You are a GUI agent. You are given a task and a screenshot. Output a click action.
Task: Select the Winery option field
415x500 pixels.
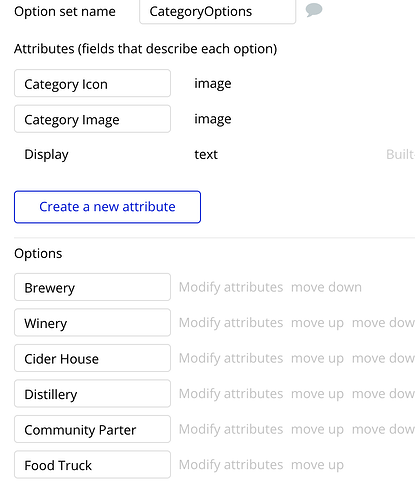92,323
